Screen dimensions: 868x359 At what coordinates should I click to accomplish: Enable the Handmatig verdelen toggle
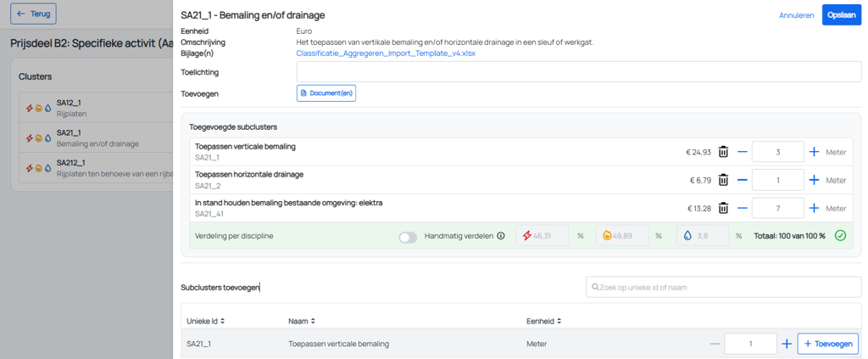pyautogui.click(x=408, y=237)
